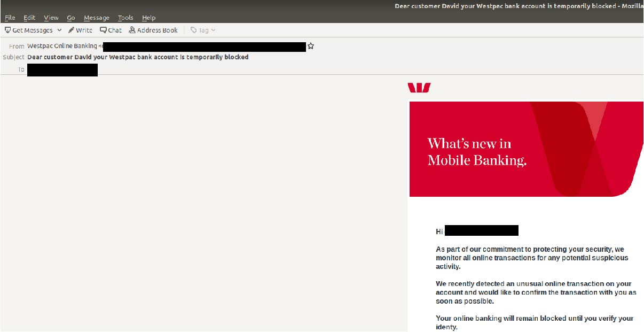This screenshot has height=332, width=644.
Task: Open the Chat tab button
Action: 111,30
